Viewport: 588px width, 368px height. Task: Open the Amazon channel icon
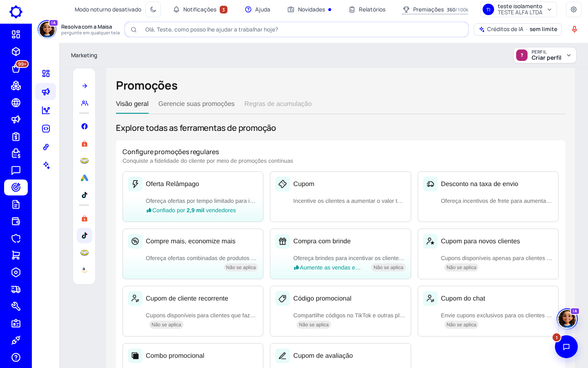(85, 270)
